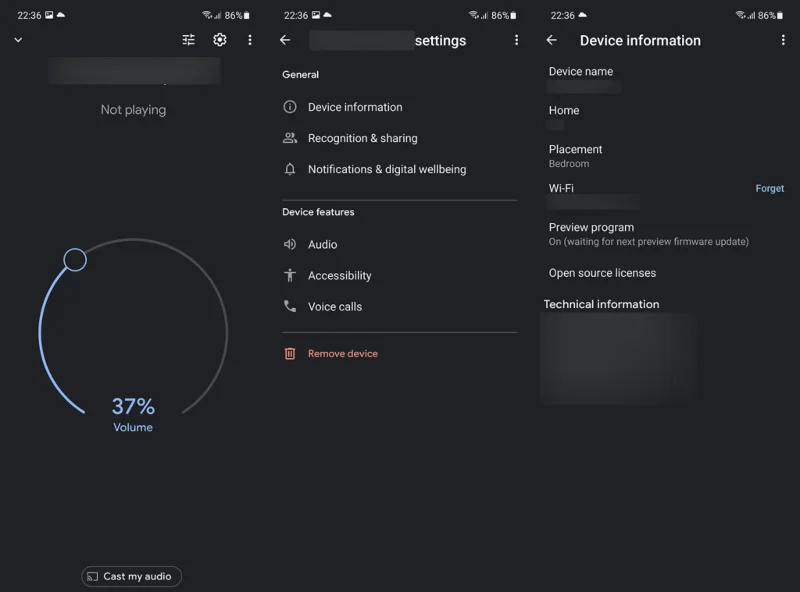This screenshot has height=592, width=800.
Task: Tap the Cast my audio button
Action: [x=132, y=576]
